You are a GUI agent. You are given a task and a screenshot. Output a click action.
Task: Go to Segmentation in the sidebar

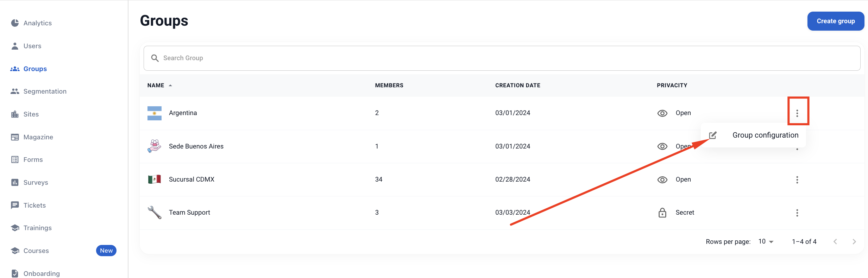pos(45,91)
